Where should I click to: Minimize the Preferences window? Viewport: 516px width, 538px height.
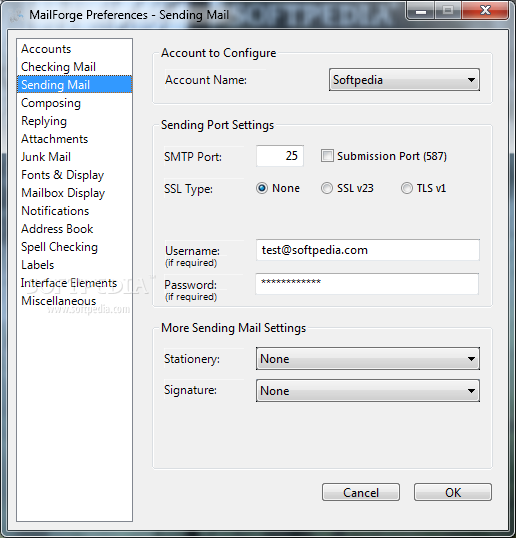coord(421,11)
